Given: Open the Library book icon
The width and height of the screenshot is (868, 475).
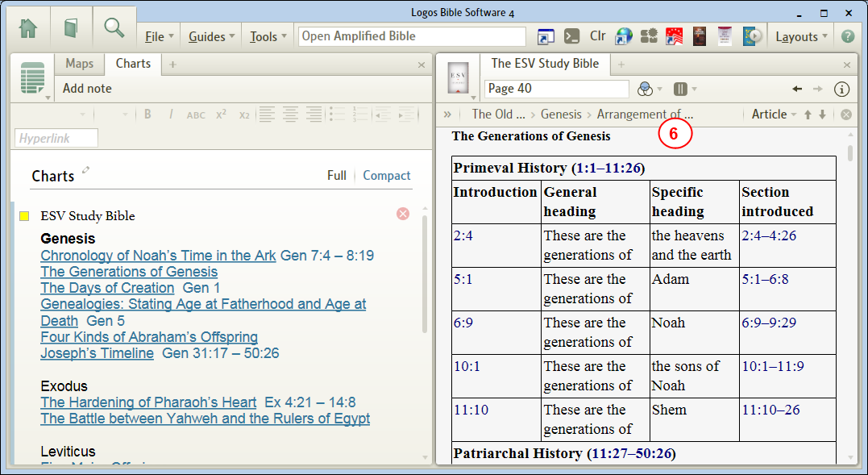Looking at the screenshot, I should click(x=71, y=27).
